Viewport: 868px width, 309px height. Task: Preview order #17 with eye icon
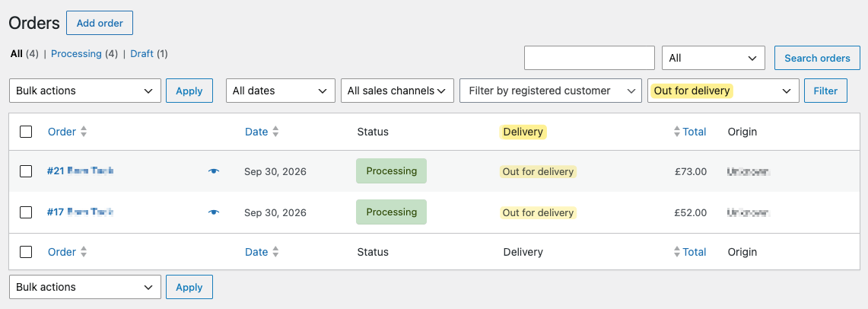click(214, 212)
